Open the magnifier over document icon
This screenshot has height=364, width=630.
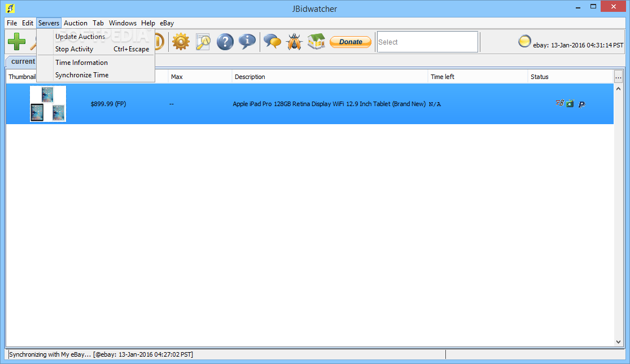[203, 41]
